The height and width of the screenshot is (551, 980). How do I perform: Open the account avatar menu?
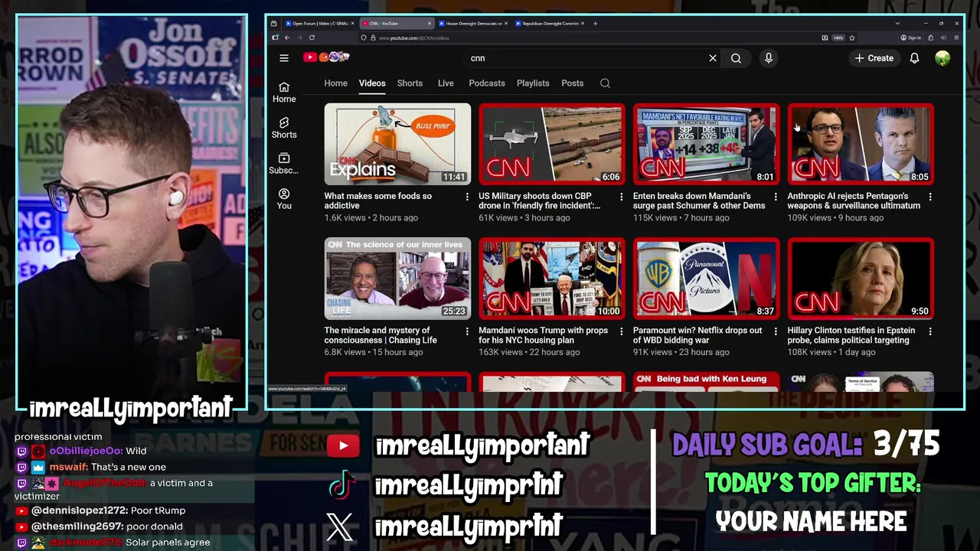tap(942, 58)
